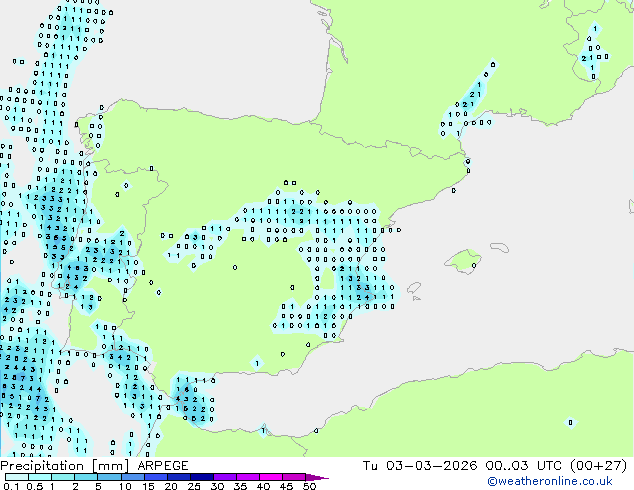The image size is (634, 490).
Task: Click the '35' legend scale label
Action: coord(240,486)
